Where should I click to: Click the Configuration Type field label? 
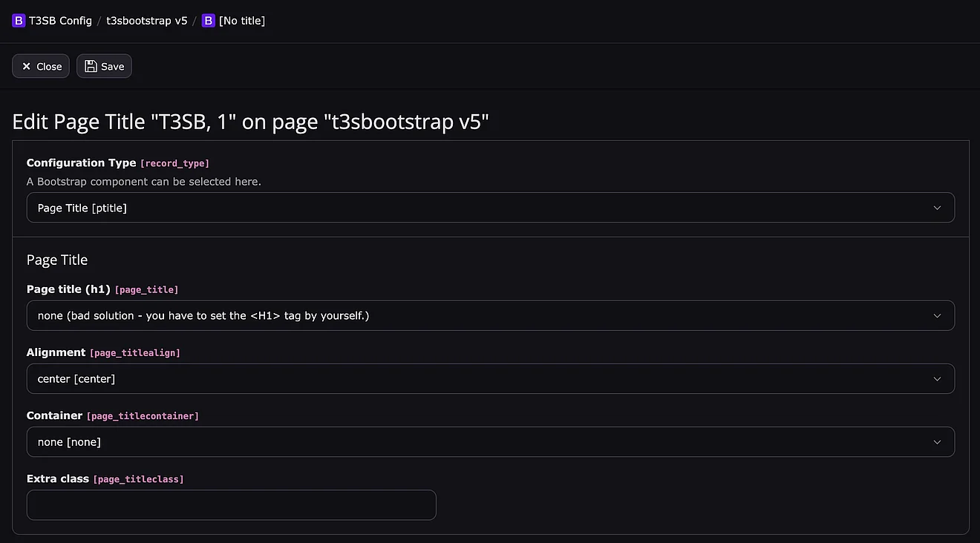(x=81, y=163)
